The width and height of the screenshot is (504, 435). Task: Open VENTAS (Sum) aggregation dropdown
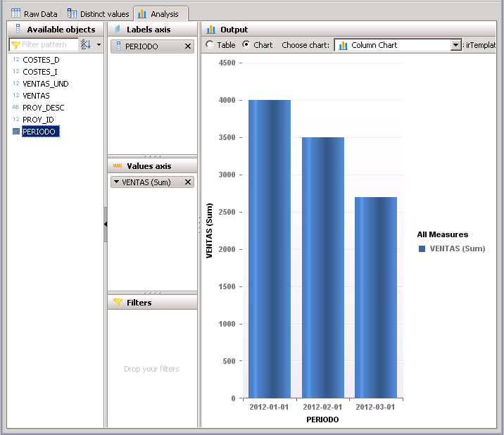point(117,182)
